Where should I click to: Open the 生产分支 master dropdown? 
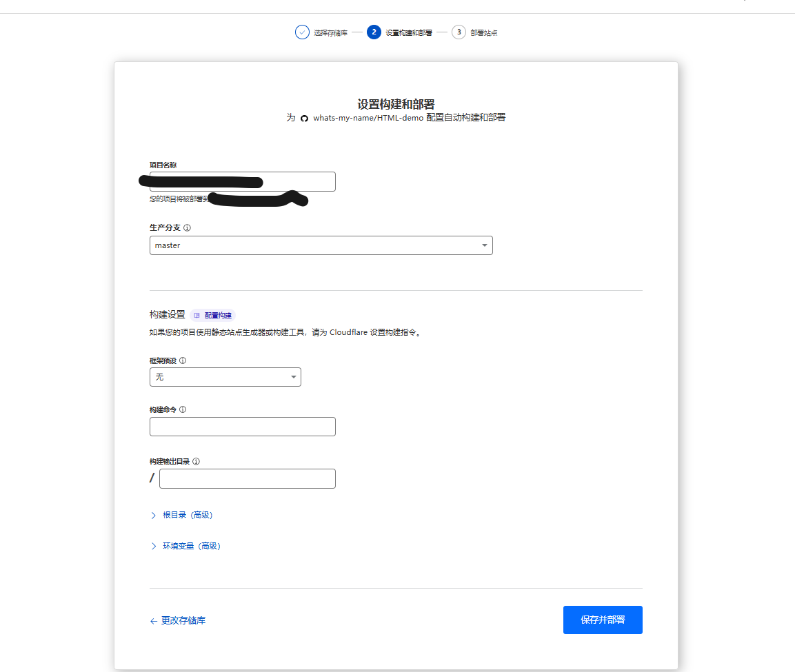coord(321,245)
